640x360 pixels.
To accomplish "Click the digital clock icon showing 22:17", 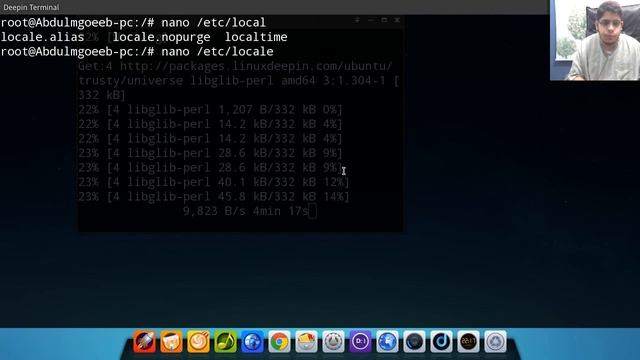I will [468, 341].
